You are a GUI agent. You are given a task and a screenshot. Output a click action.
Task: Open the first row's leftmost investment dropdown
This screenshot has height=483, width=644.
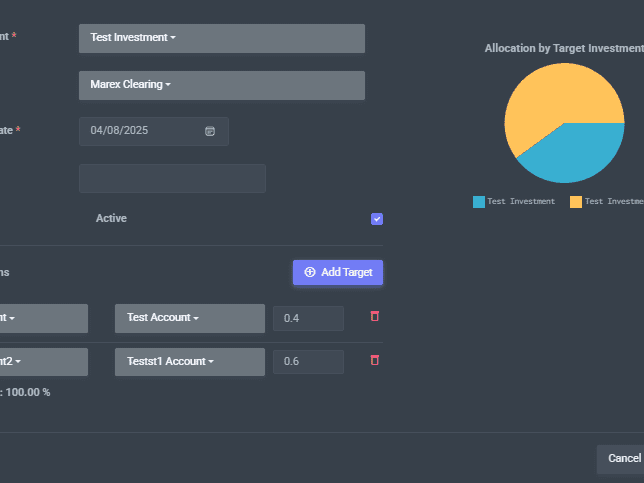point(43,318)
